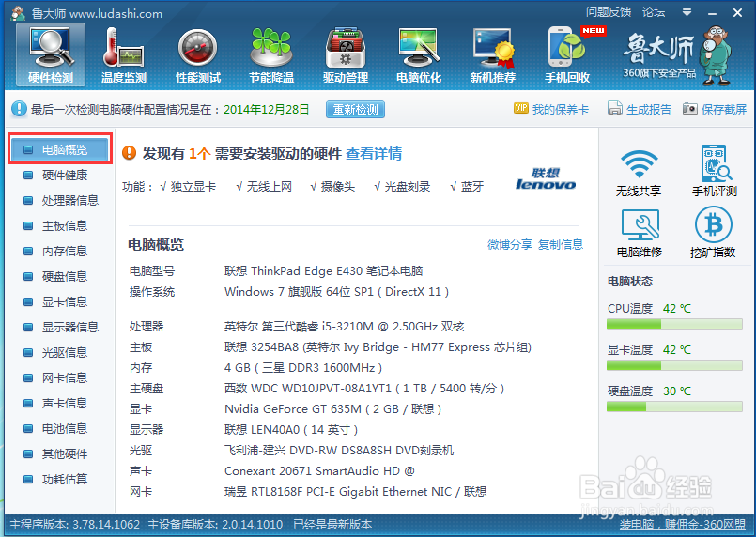Viewport: 756px width, 537px height.
Task: Select 电脑概览 in the sidebar
Action: pyautogui.click(x=60, y=149)
